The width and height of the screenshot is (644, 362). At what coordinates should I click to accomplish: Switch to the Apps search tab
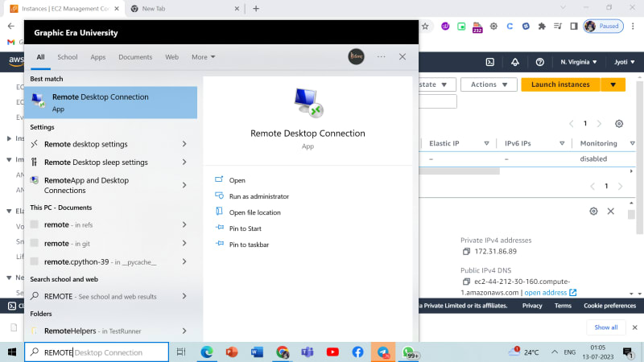coord(97,57)
